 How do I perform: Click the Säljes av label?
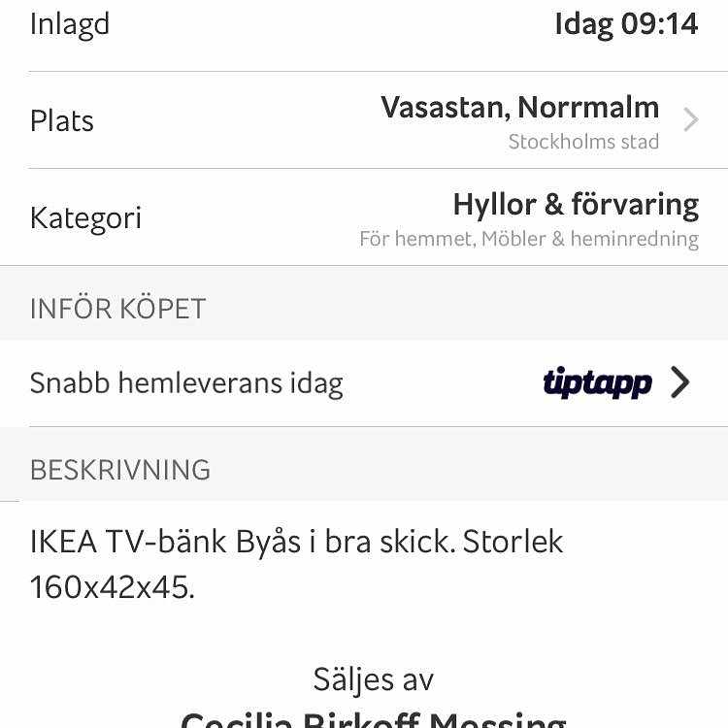pos(373,678)
